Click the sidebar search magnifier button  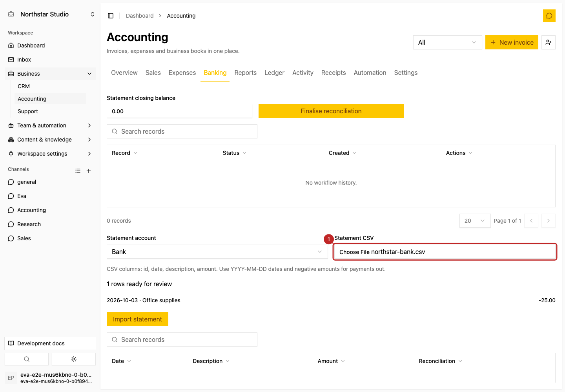point(27,359)
